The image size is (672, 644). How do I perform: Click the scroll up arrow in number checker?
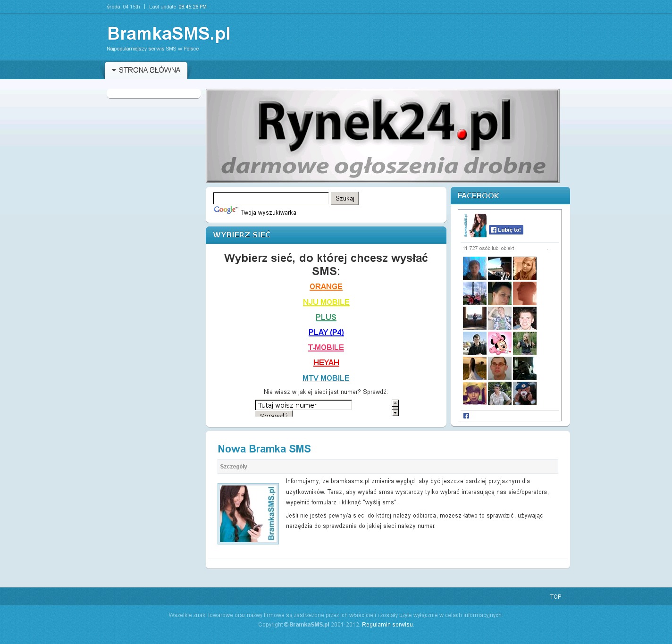pos(395,403)
